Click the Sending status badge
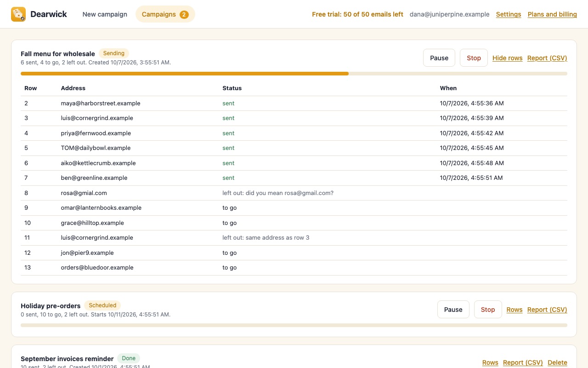This screenshot has height=368, width=588. pyautogui.click(x=114, y=53)
